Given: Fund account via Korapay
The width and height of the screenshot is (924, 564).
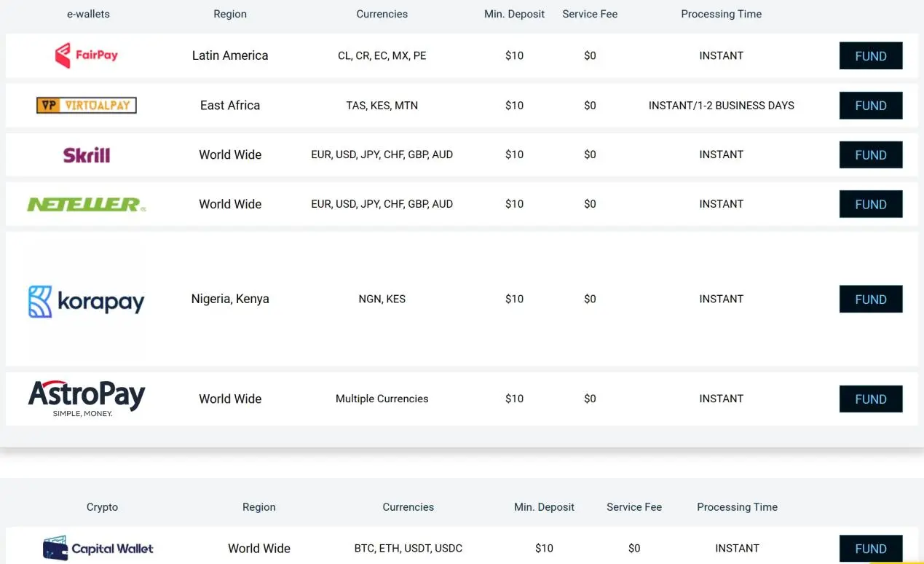Looking at the screenshot, I should pos(871,299).
